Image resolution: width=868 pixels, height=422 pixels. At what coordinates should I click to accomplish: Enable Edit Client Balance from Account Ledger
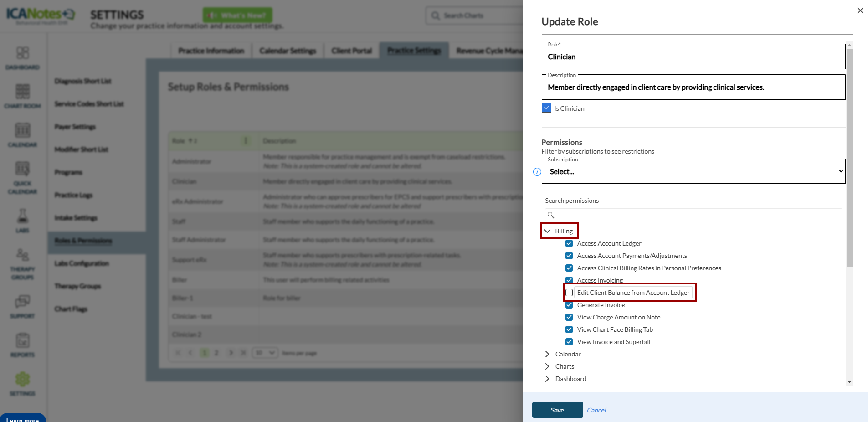(569, 293)
